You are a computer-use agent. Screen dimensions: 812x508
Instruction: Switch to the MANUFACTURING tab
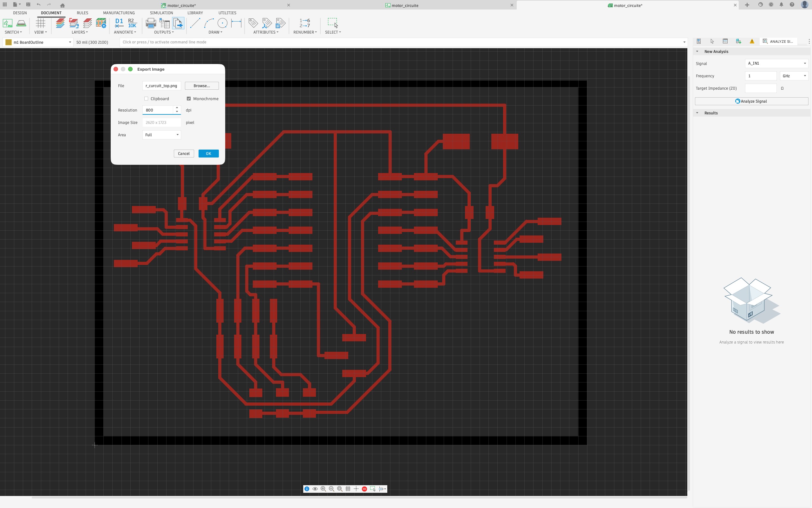coord(119,13)
